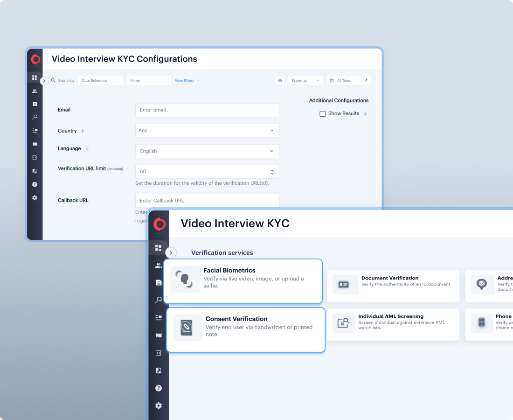513x420 pixels.
Task: Expand the Language dropdown showing English
Action: tap(207, 151)
